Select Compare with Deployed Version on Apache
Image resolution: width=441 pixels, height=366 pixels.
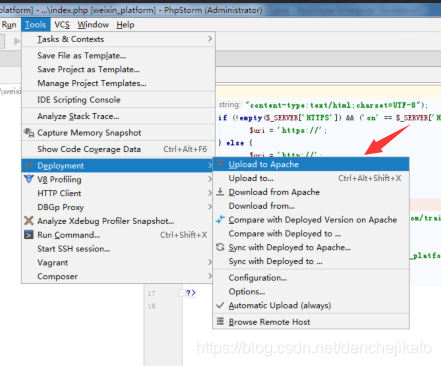point(313,220)
